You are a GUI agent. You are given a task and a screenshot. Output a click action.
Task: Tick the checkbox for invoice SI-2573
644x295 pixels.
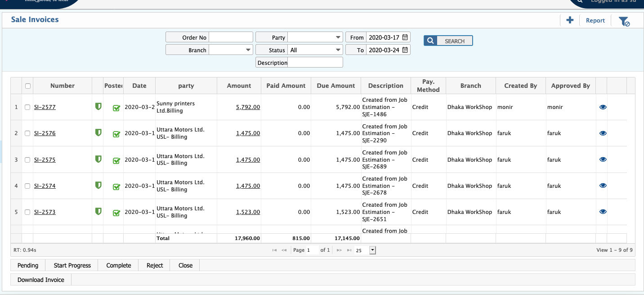pyautogui.click(x=27, y=212)
